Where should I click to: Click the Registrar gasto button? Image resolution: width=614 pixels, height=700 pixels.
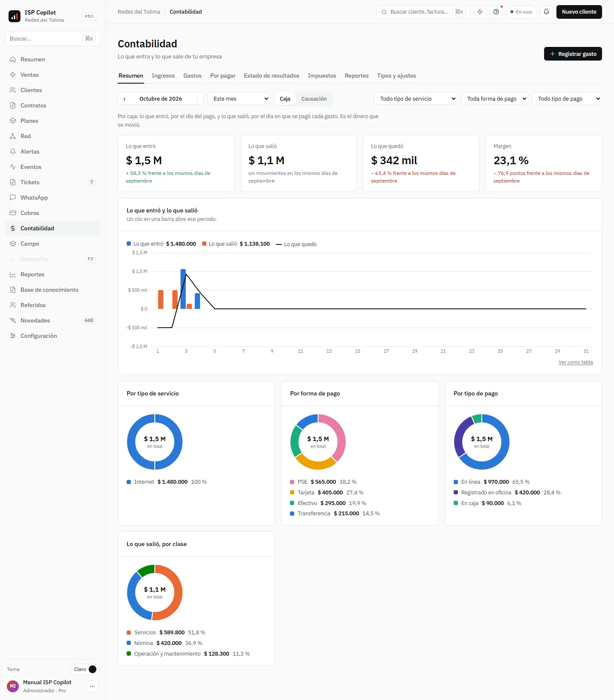pyautogui.click(x=573, y=54)
